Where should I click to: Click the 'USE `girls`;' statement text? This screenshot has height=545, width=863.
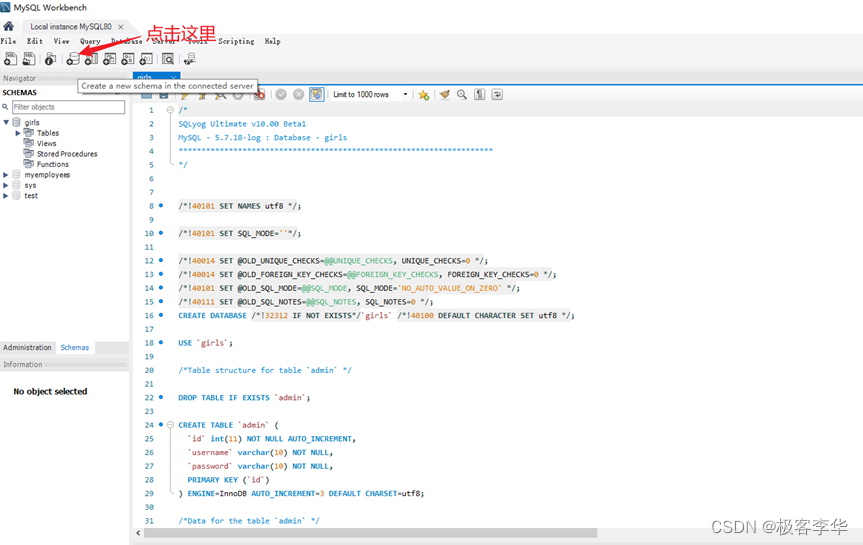(205, 343)
